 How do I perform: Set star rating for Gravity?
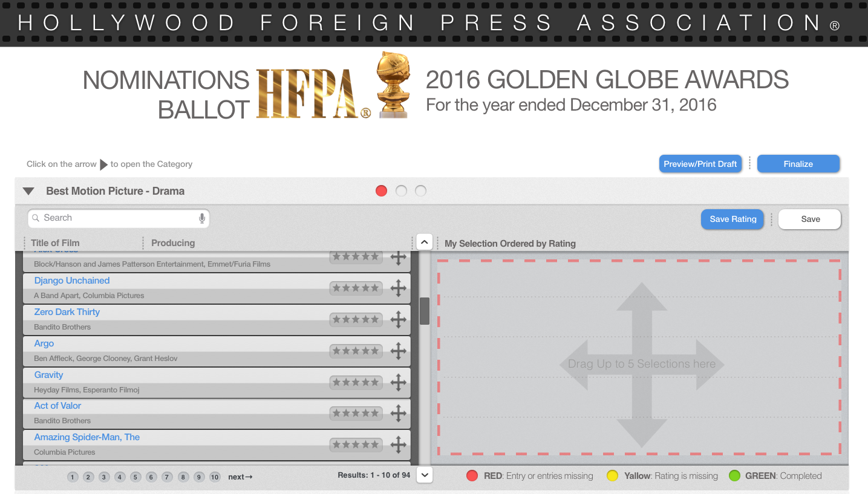(356, 382)
